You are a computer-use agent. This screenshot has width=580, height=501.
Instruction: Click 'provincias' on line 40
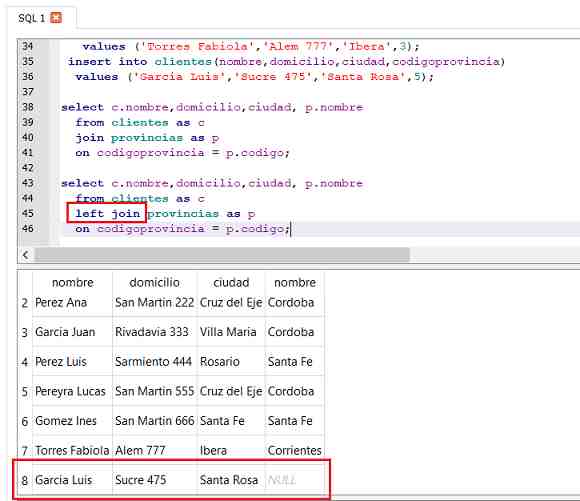[147, 138]
